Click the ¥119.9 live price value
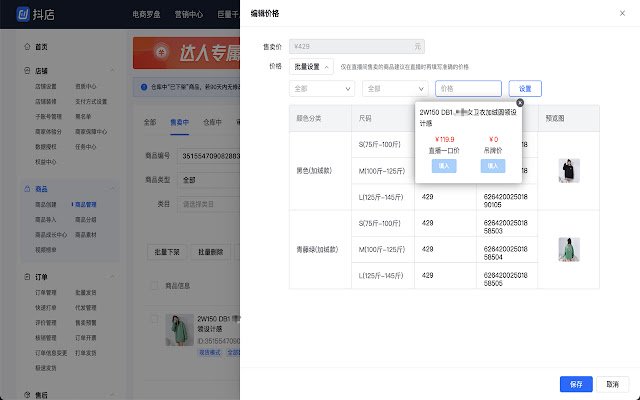640x400 pixels. click(x=444, y=139)
